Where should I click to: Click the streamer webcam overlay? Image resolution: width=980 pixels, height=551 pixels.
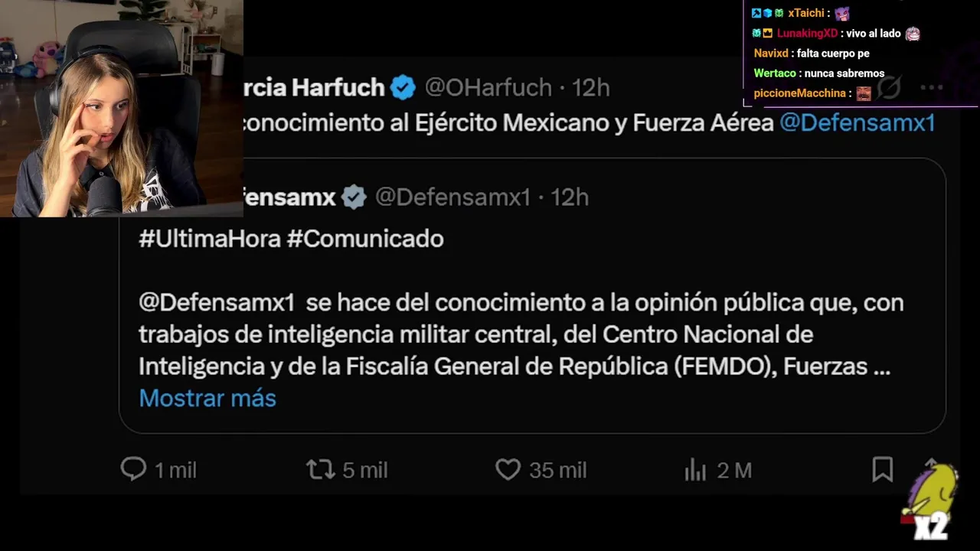coord(121,108)
